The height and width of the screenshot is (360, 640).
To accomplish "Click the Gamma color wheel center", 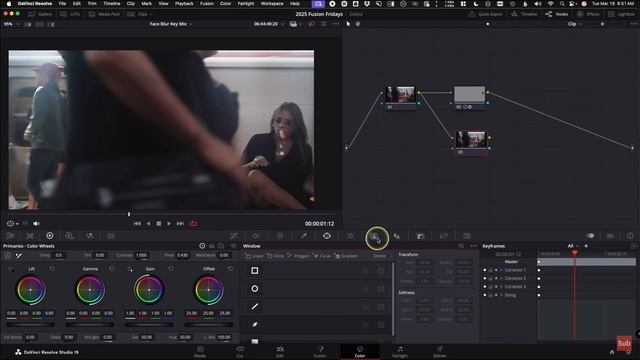I will pyautogui.click(x=90, y=290).
